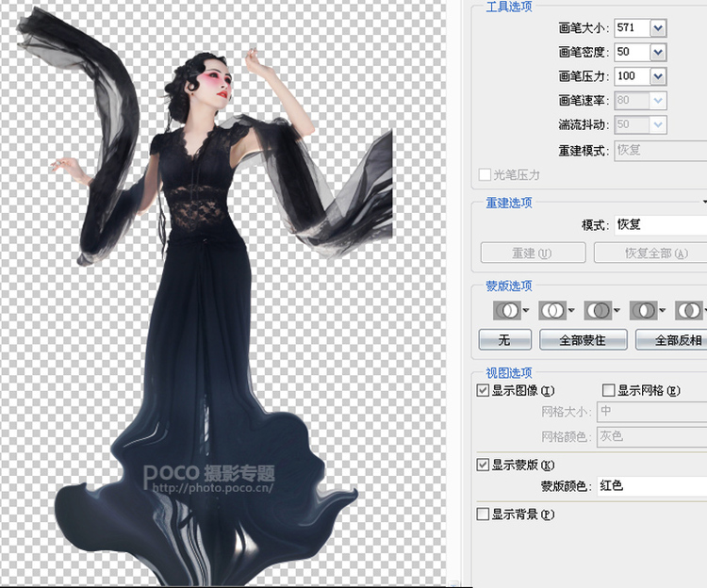707x588 pixels.
Task: Click the Intersect with Selection mask icon
Action: tap(644, 310)
